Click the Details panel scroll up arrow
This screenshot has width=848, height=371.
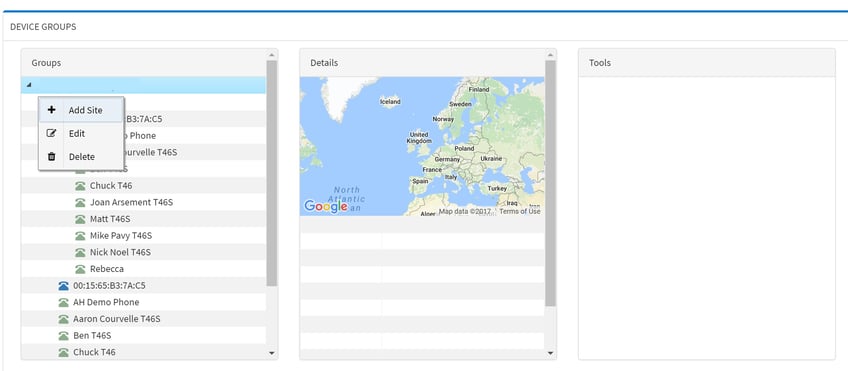(x=551, y=55)
